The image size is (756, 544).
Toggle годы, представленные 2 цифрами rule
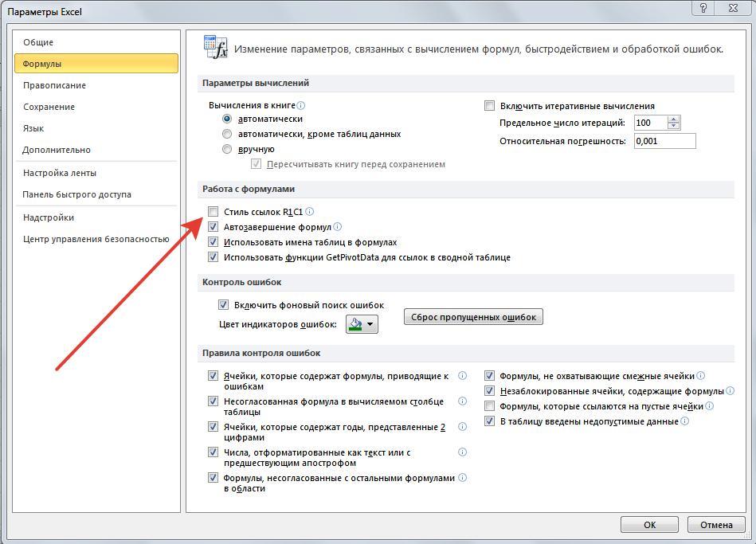tap(213, 427)
